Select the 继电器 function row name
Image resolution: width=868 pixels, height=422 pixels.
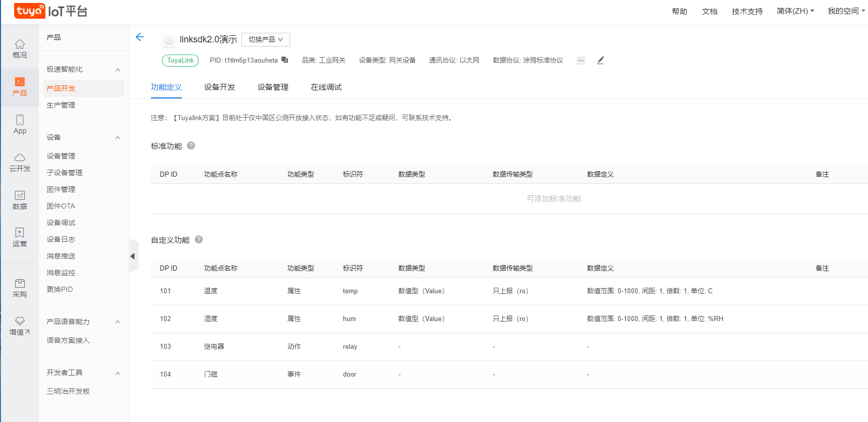pos(214,346)
